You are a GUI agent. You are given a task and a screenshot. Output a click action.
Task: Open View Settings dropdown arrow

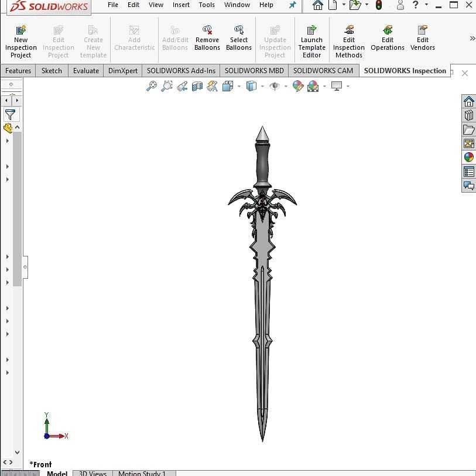pos(348,87)
